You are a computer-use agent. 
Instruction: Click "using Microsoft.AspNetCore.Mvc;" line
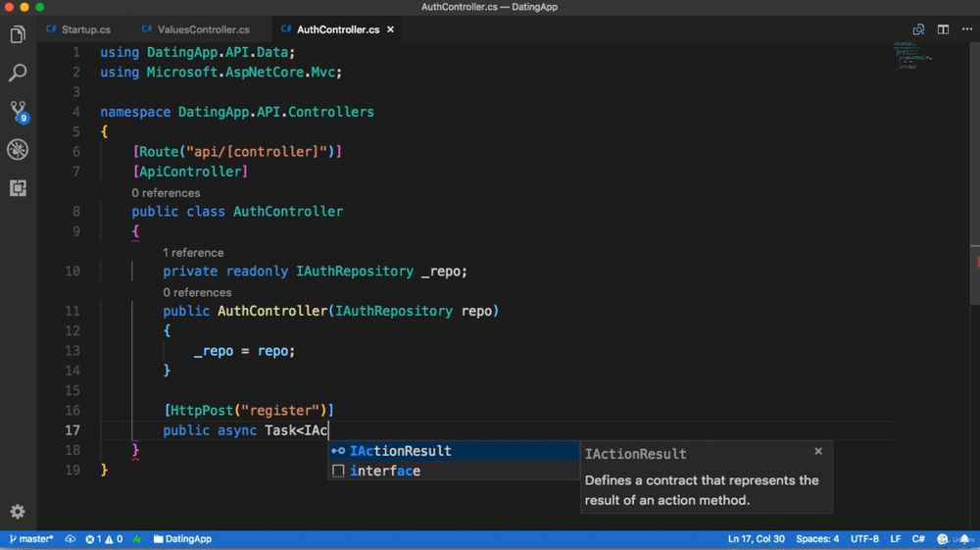click(221, 72)
